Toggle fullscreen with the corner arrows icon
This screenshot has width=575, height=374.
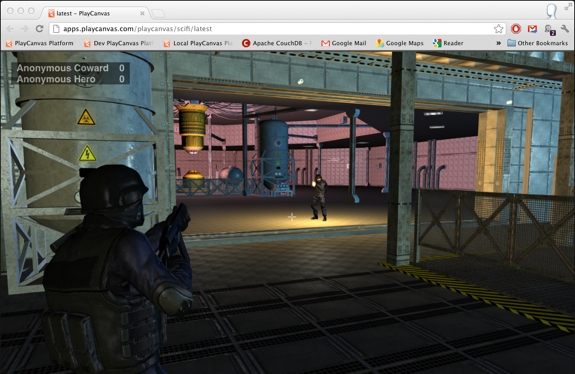pos(568,6)
